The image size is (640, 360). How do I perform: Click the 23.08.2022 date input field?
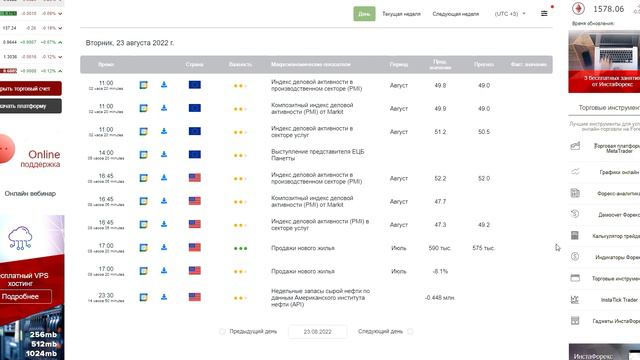(318, 331)
